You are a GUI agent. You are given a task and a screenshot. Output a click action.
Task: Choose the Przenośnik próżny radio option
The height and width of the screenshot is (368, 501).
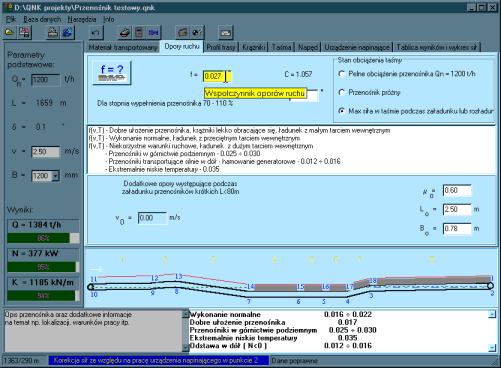click(342, 92)
